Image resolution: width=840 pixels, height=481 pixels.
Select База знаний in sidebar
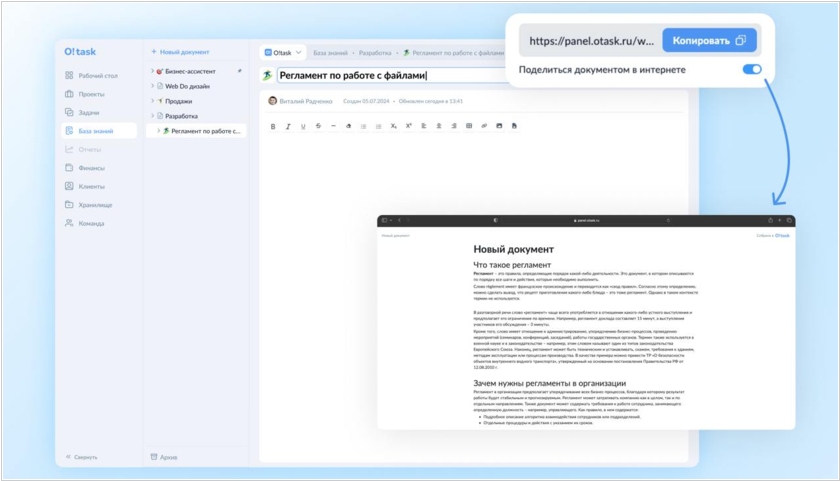[x=99, y=131]
